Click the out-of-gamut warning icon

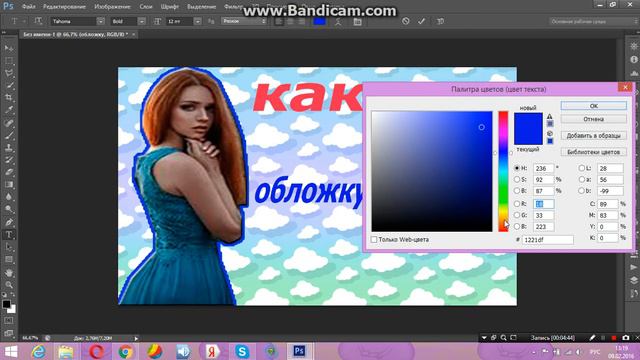(550, 116)
